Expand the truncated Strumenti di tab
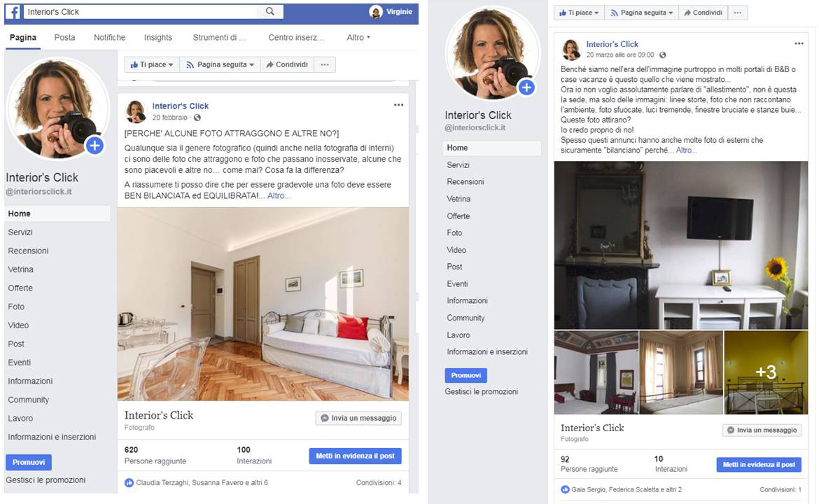Viewport: 819px width, 504px height. pyautogui.click(x=219, y=38)
